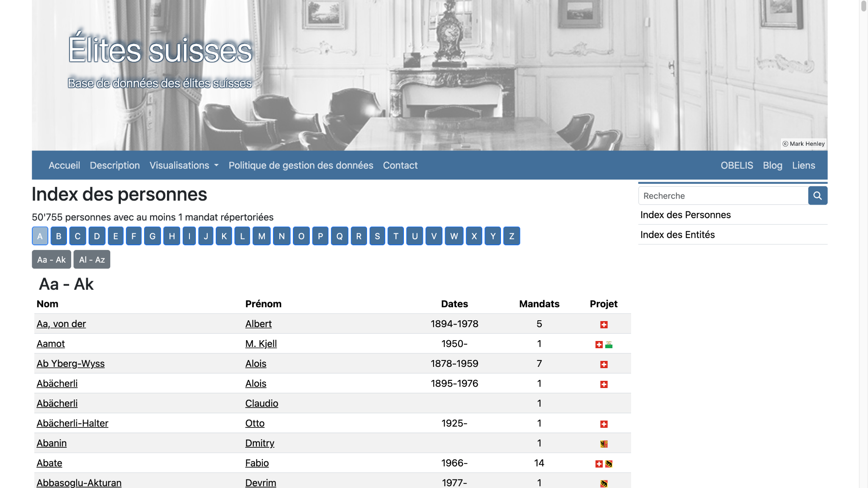The image size is (868, 488).
Task: Click Bern coat of arms in Abbasoglu-Akturan row
Action: pyautogui.click(x=604, y=483)
